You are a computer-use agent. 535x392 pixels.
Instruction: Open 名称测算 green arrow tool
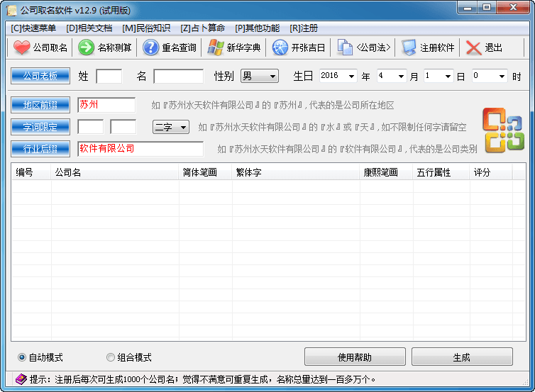(x=87, y=47)
